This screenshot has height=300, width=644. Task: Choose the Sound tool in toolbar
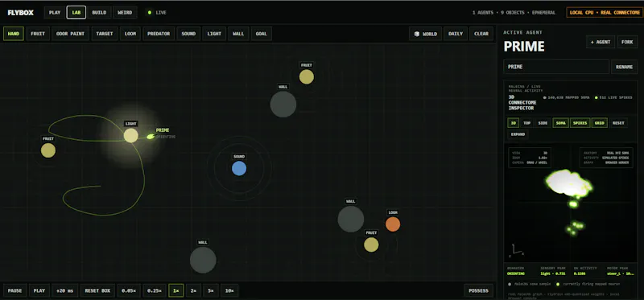click(x=188, y=34)
